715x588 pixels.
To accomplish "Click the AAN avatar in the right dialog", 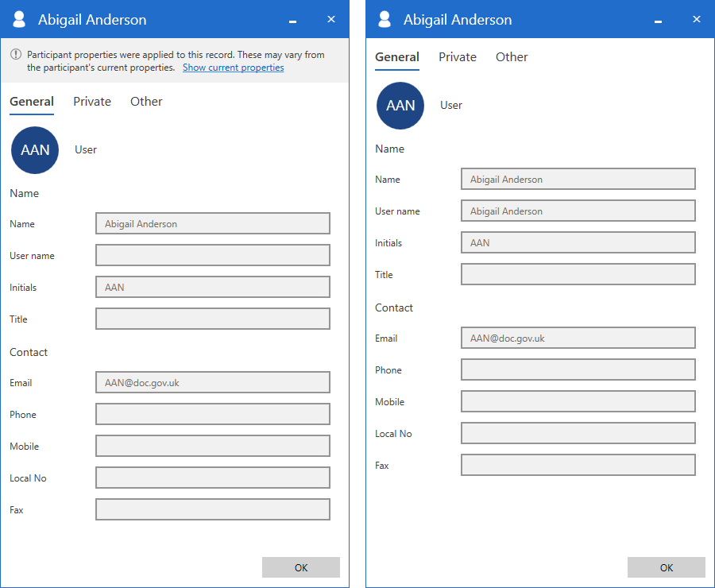I will pos(400,106).
